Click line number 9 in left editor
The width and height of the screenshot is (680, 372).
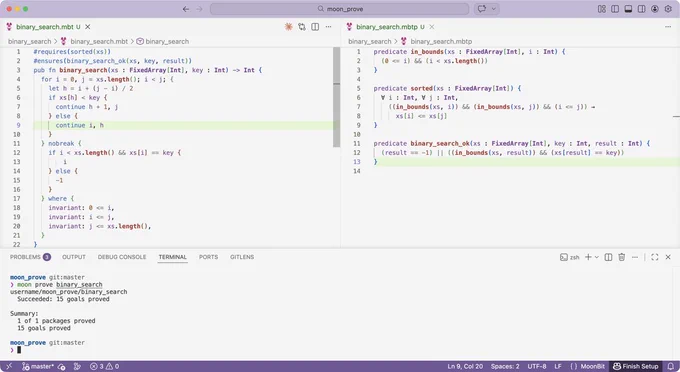click(18, 125)
